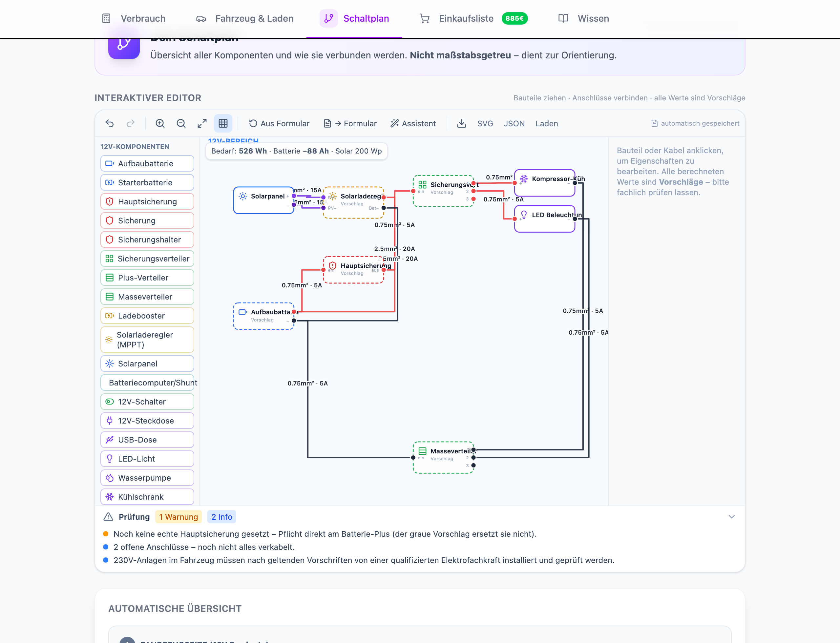Screen dimensions: 840x643
Task: Click the undo arrow icon
Action: pos(110,123)
